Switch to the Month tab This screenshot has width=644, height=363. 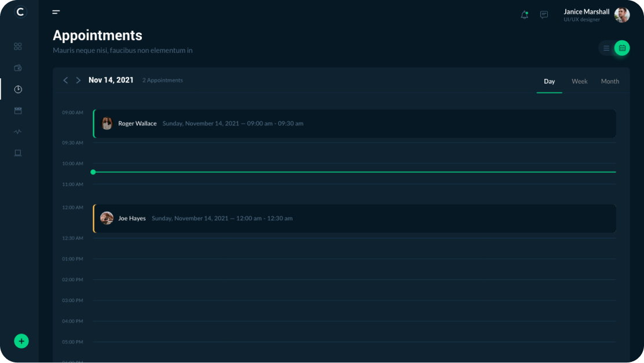610,81
